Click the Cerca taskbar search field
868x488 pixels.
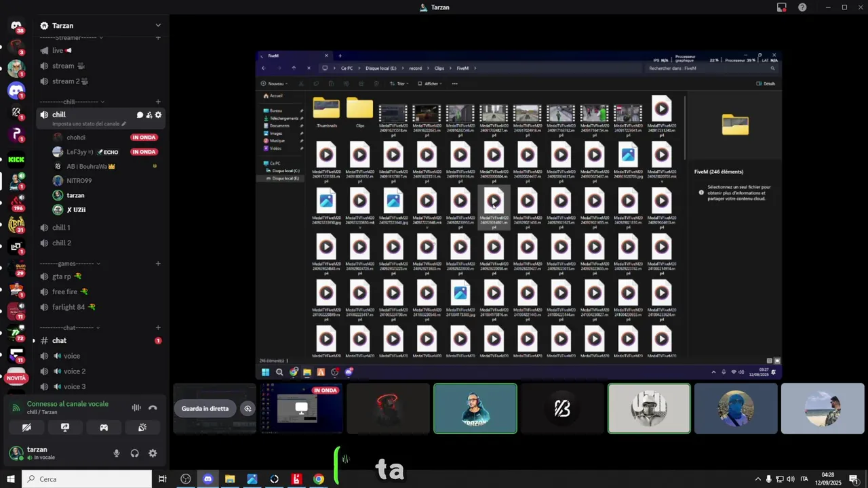[x=87, y=479]
